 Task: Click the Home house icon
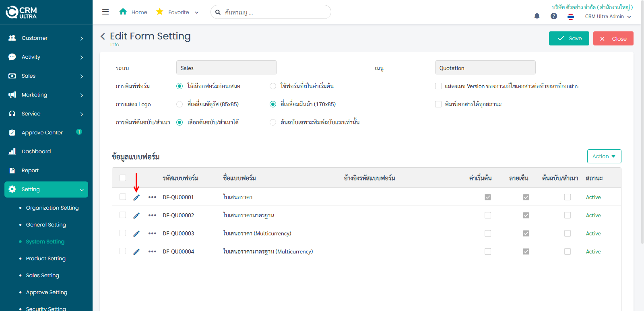123,12
